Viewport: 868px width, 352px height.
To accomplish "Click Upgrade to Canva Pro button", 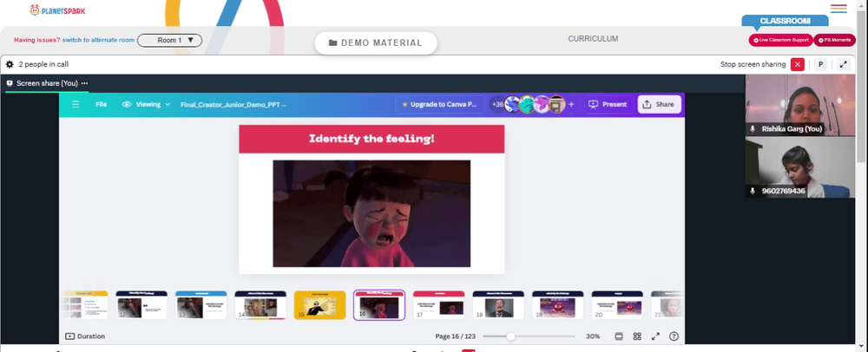I will tap(440, 104).
